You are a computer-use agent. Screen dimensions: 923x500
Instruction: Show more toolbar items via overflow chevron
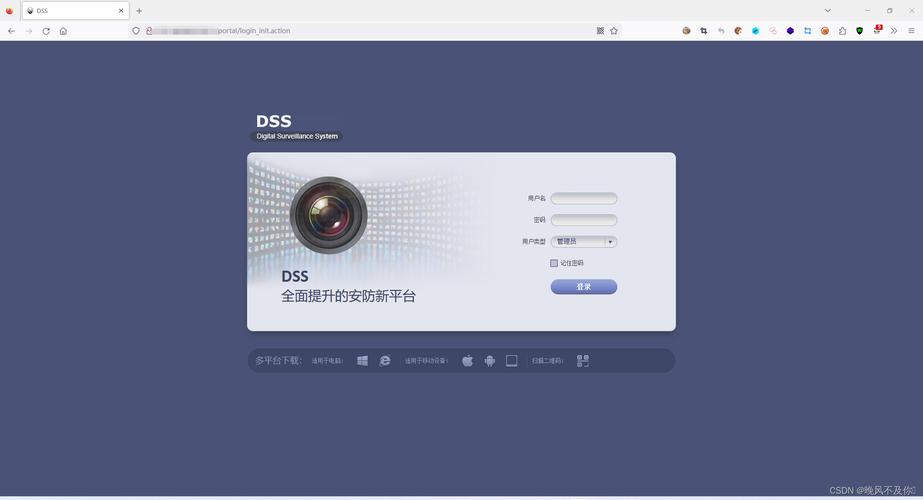[x=894, y=31]
